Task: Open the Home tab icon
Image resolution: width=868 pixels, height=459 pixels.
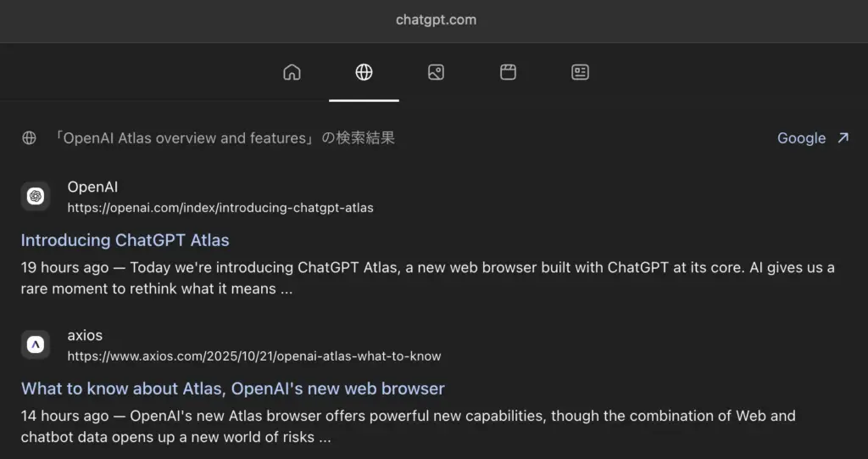Action: (292, 72)
